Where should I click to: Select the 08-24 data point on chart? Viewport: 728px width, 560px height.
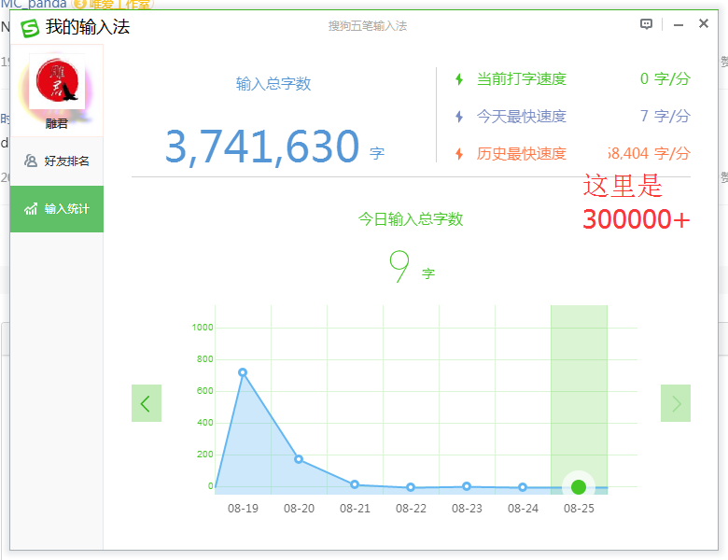click(x=523, y=487)
